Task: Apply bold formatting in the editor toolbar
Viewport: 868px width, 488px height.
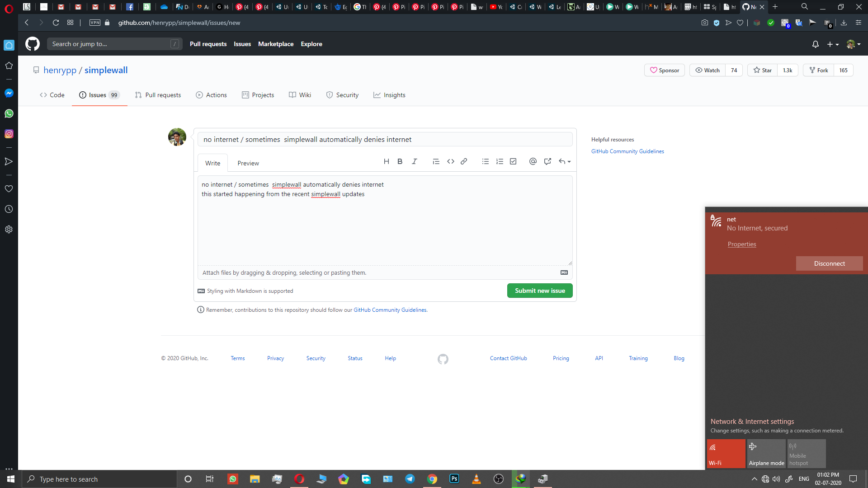Action: (x=400, y=161)
